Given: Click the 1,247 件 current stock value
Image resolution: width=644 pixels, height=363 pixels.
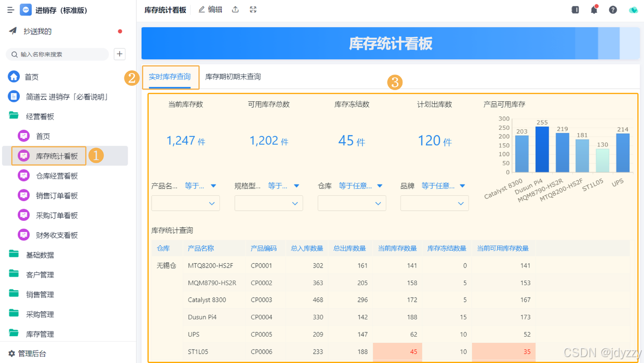Looking at the screenshot, I should coord(186,140).
